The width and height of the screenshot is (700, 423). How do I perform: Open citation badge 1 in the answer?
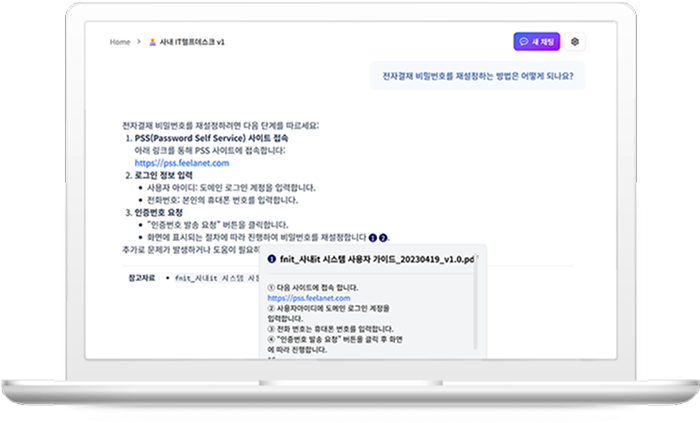coord(372,237)
